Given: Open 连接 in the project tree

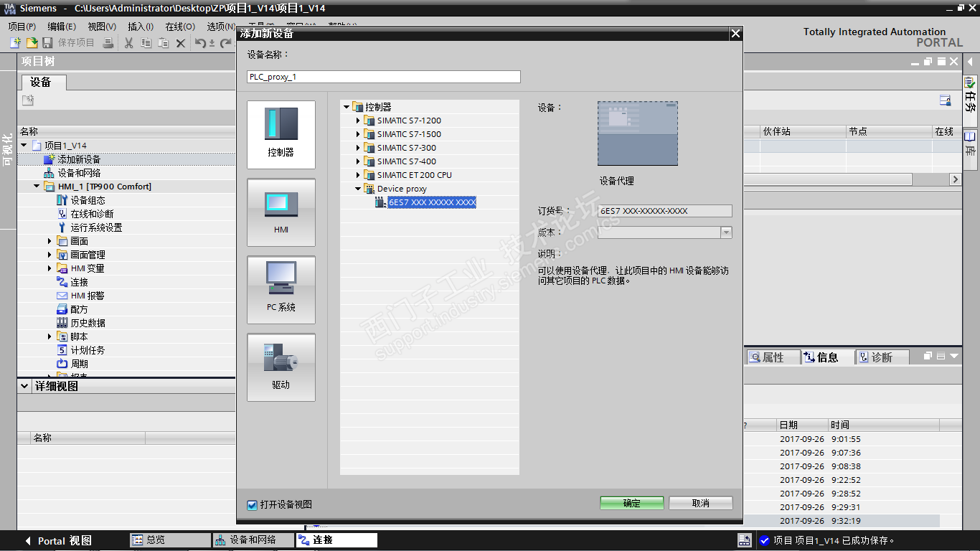Looking at the screenshot, I should (x=79, y=282).
